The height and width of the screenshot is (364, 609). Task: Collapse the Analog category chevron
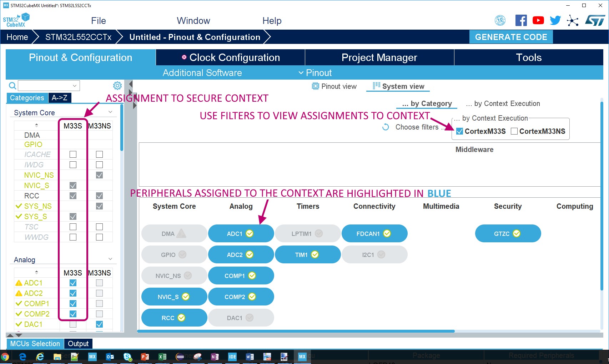coord(110,259)
